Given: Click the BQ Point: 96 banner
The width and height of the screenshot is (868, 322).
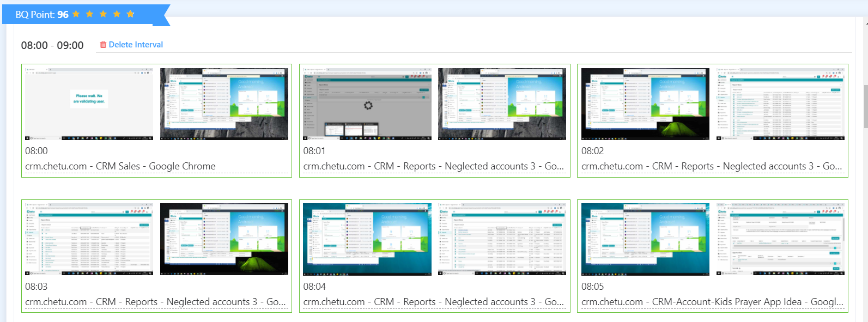Looking at the screenshot, I should 42,15.
